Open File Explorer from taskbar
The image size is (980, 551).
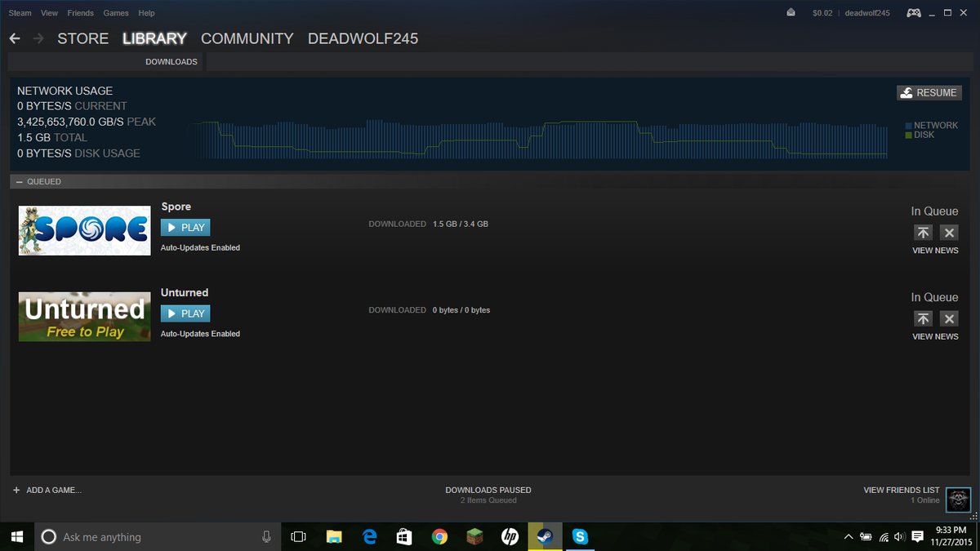(334, 536)
